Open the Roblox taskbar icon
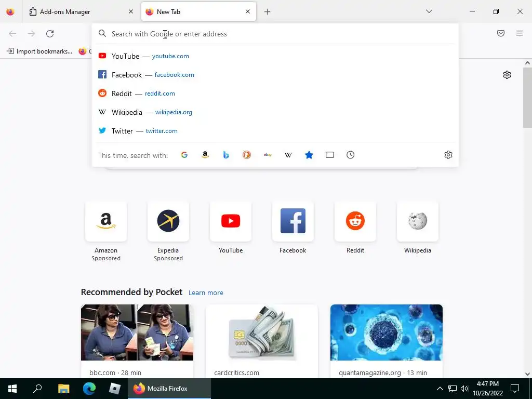This screenshot has width=532, height=399. pos(115,389)
